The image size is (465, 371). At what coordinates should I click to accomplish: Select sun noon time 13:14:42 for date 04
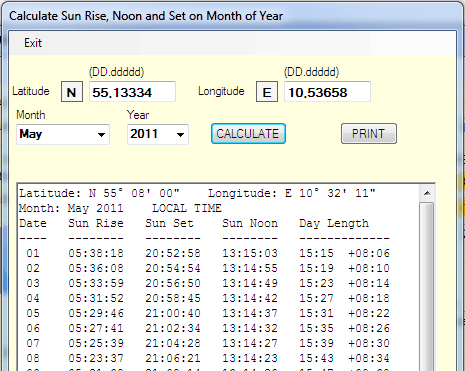(250, 298)
